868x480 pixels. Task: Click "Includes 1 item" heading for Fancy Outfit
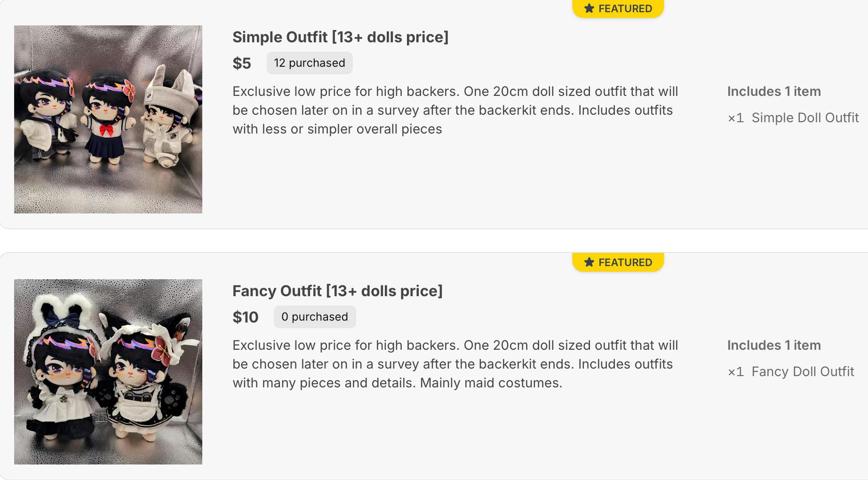774,345
